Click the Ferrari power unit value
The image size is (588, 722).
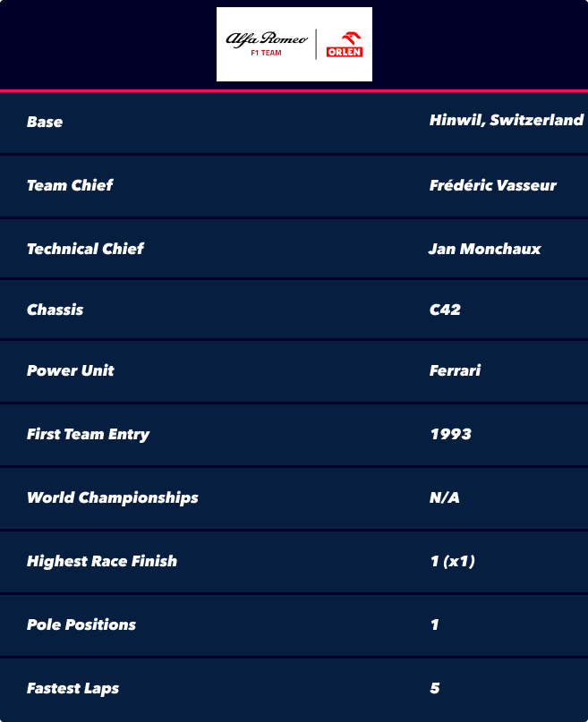click(455, 370)
